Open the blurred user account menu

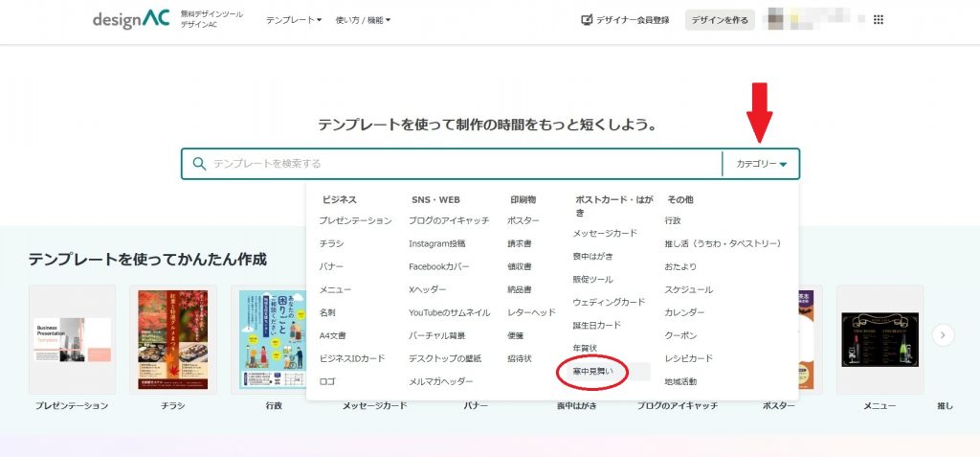815,20
